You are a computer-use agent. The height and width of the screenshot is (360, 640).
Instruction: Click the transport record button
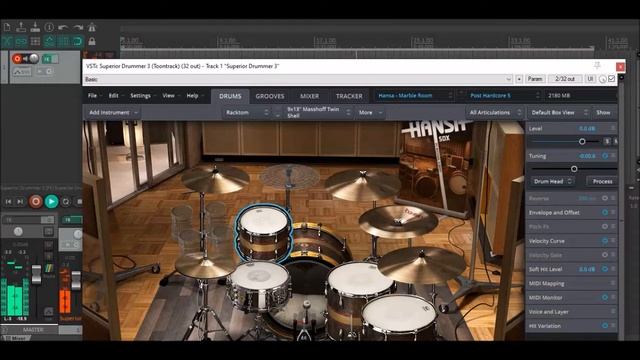36,201
